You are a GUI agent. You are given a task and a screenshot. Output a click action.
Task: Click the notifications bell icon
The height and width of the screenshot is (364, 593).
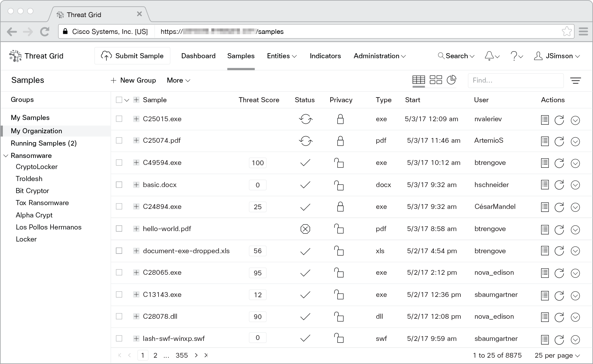[489, 56]
